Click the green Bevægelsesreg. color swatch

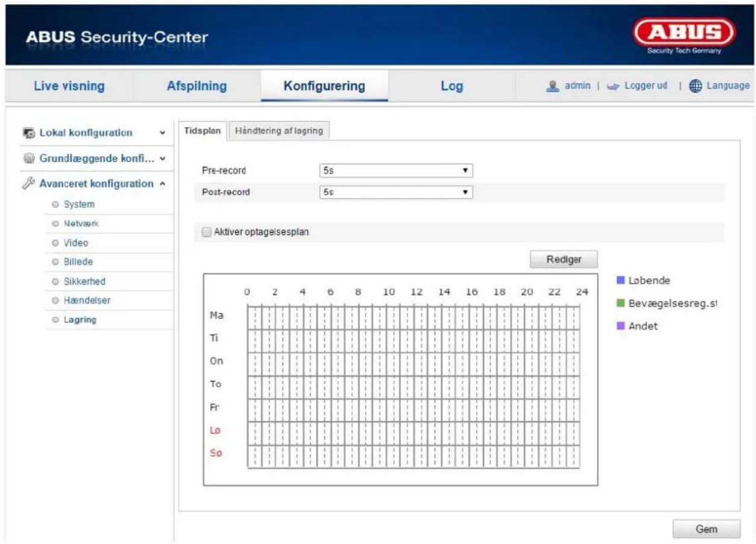click(620, 304)
